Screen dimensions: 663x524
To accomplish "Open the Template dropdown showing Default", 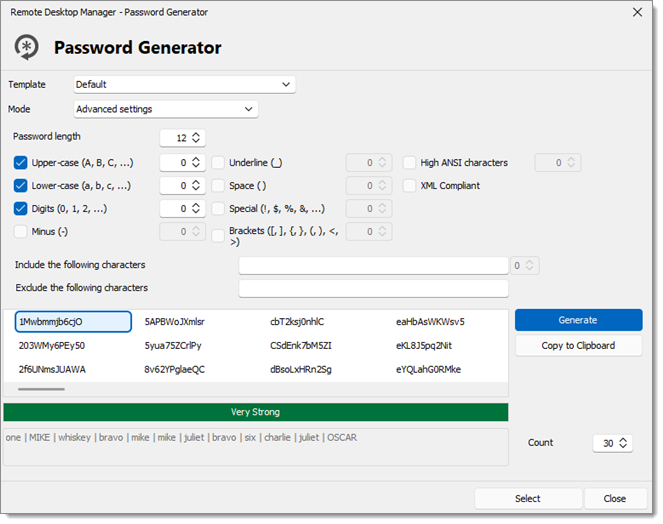I will click(184, 85).
